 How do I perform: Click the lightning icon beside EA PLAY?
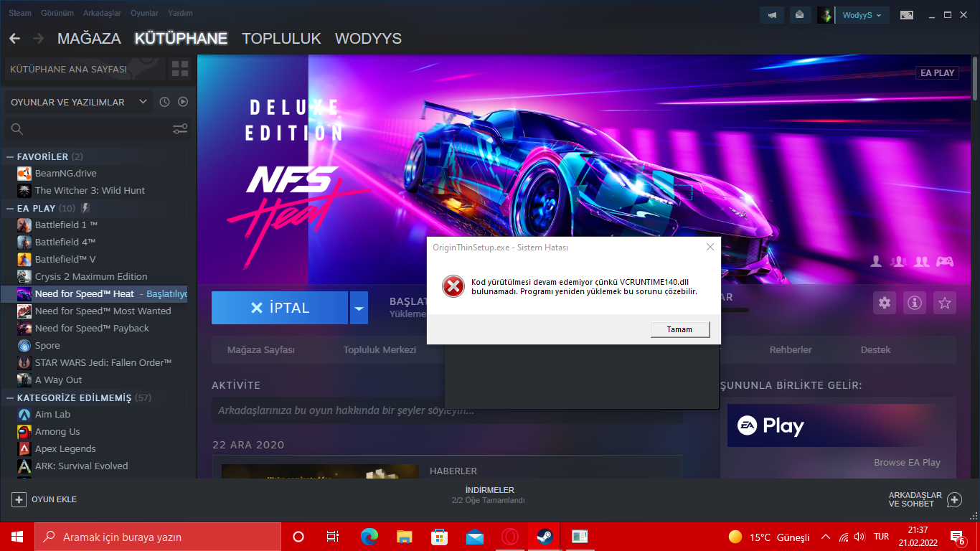click(85, 208)
